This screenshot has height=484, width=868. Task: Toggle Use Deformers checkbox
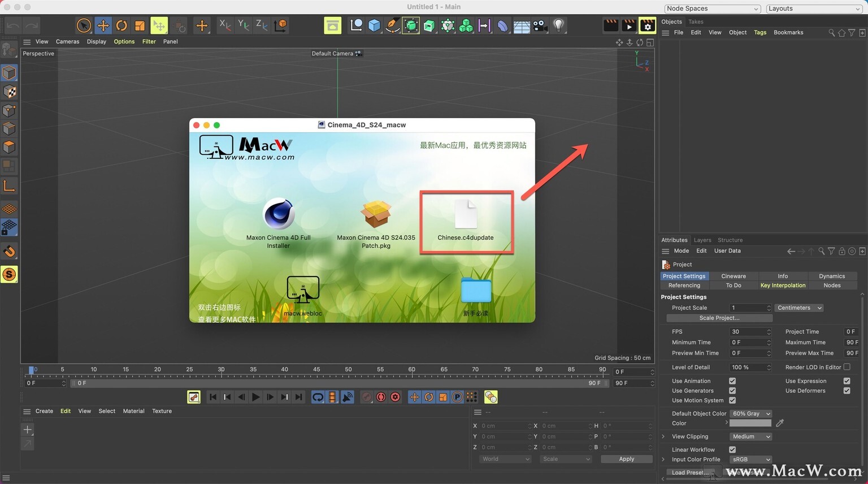[847, 391]
